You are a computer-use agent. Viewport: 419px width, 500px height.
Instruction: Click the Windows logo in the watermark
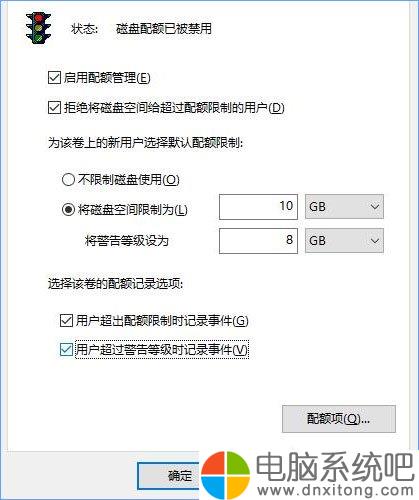[x=226, y=476]
